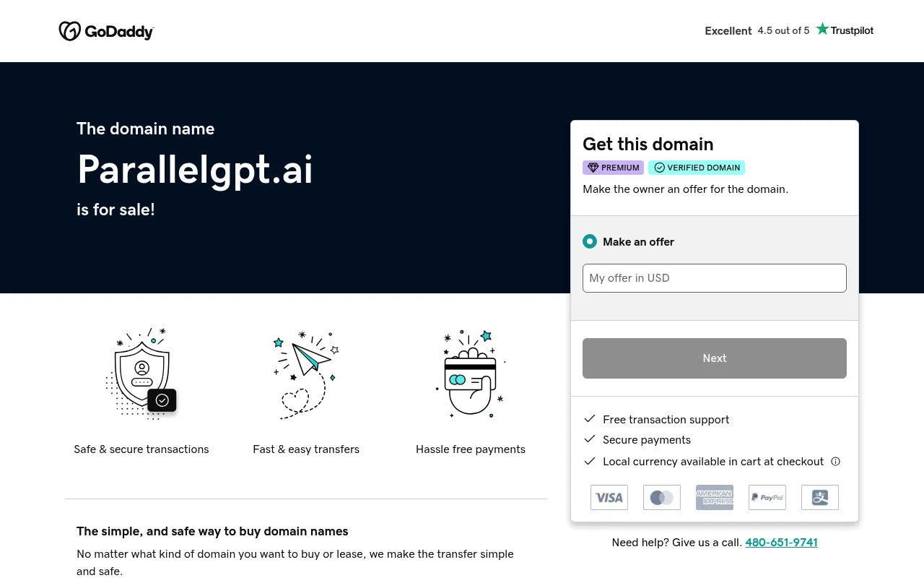Viewport: 924px width, 578px height.
Task: Click the hassle free payments illustration
Action: [471, 374]
